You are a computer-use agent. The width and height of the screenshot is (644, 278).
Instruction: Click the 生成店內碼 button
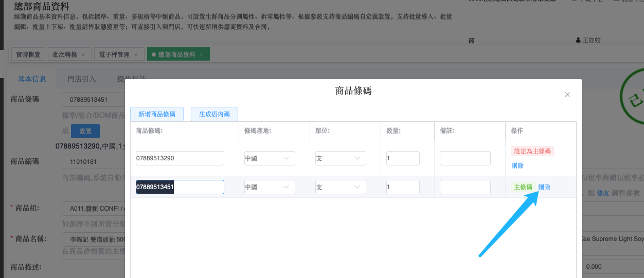click(x=214, y=114)
